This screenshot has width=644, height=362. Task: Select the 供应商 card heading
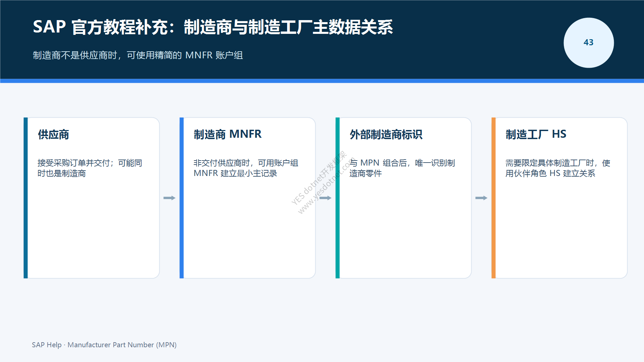(53, 134)
